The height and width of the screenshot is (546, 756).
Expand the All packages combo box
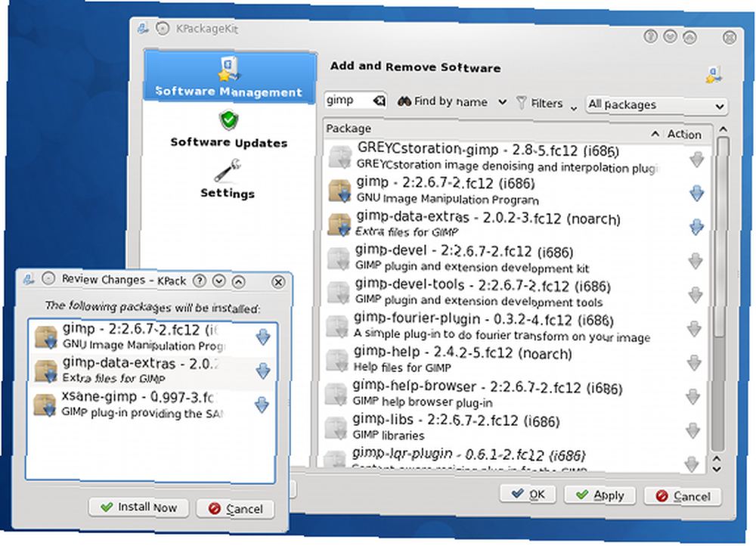(656, 104)
